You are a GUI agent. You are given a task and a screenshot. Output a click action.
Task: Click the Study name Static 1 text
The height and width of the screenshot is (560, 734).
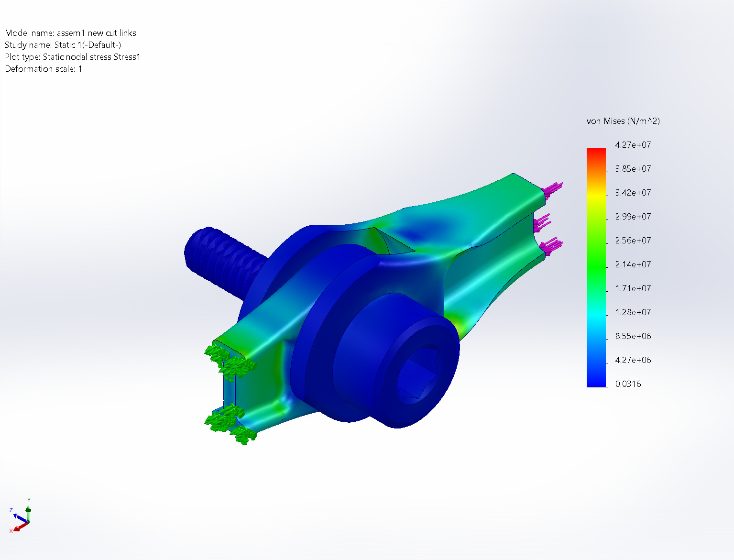[x=63, y=45]
